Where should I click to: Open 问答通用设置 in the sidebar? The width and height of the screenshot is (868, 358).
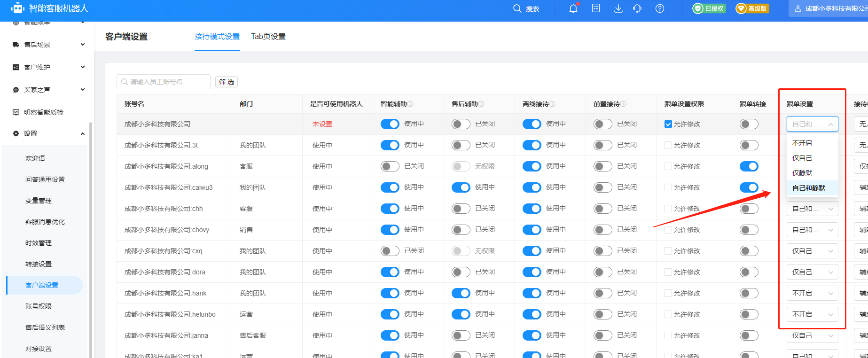45,179
